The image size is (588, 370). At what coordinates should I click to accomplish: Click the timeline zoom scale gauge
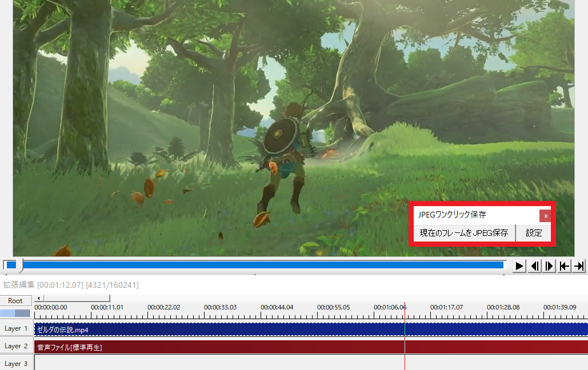(15, 313)
